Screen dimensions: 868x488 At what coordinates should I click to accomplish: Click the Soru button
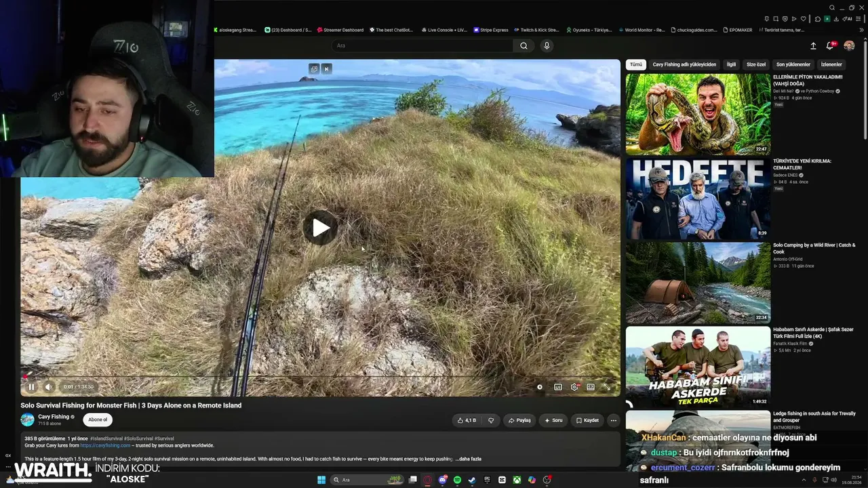553,420
